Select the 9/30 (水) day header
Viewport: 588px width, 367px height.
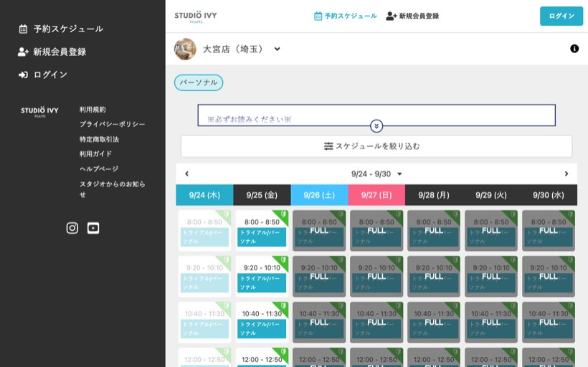[549, 195]
